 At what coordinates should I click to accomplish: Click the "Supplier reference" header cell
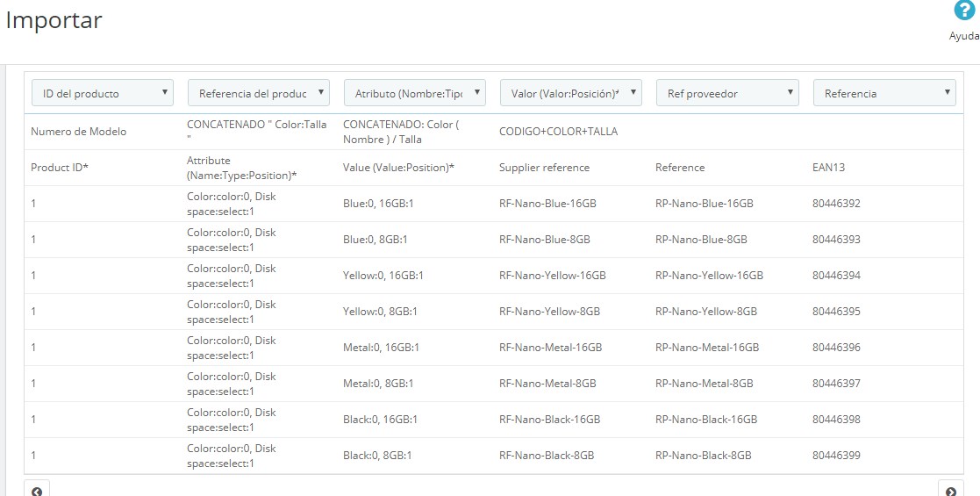544,168
